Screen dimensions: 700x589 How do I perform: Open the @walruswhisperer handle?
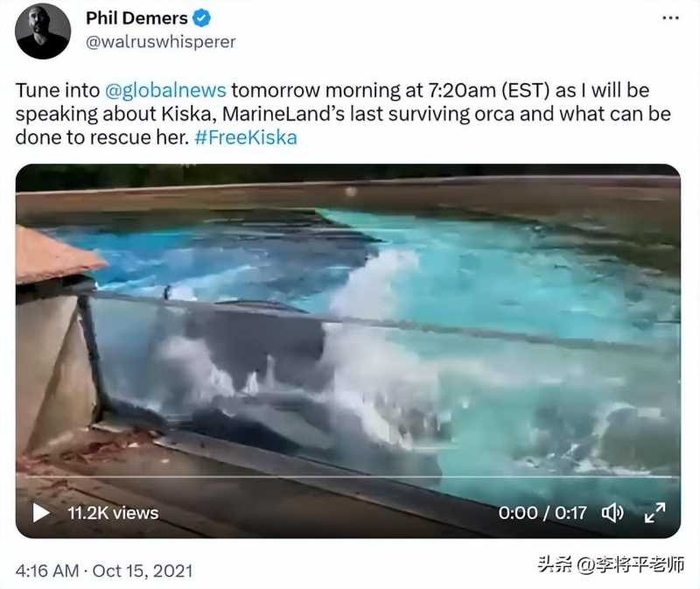click(x=160, y=42)
